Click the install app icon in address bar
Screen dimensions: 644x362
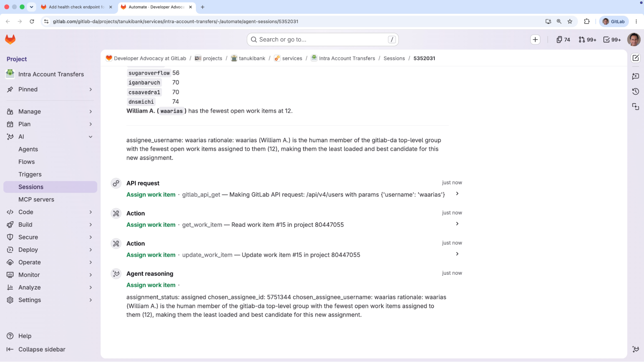click(548, 22)
